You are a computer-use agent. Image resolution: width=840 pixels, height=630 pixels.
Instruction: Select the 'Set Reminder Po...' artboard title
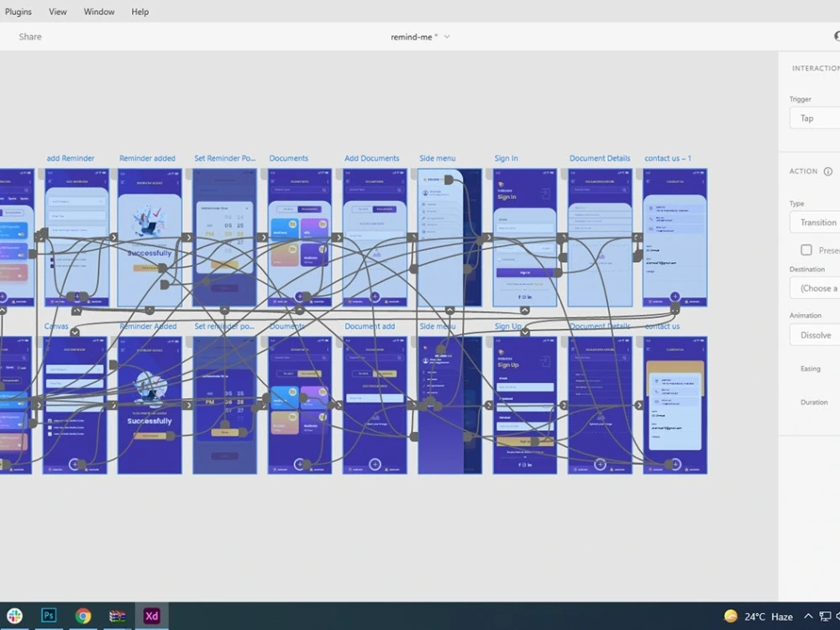coord(225,158)
